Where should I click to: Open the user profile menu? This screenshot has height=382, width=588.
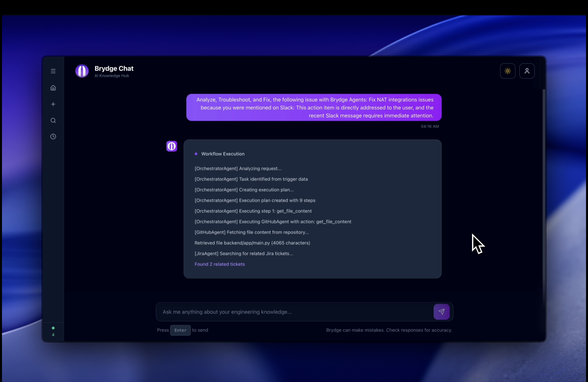(x=527, y=71)
